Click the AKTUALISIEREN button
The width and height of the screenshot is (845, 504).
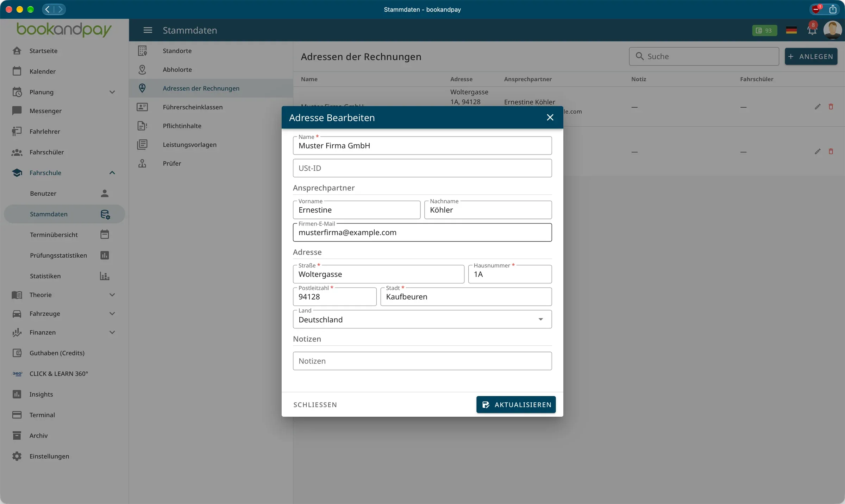(516, 404)
